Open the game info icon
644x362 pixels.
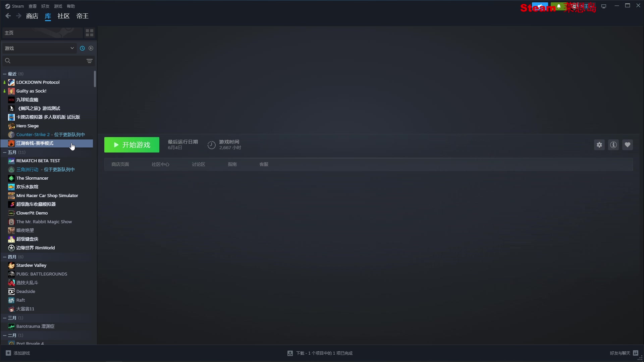[x=613, y=145]
